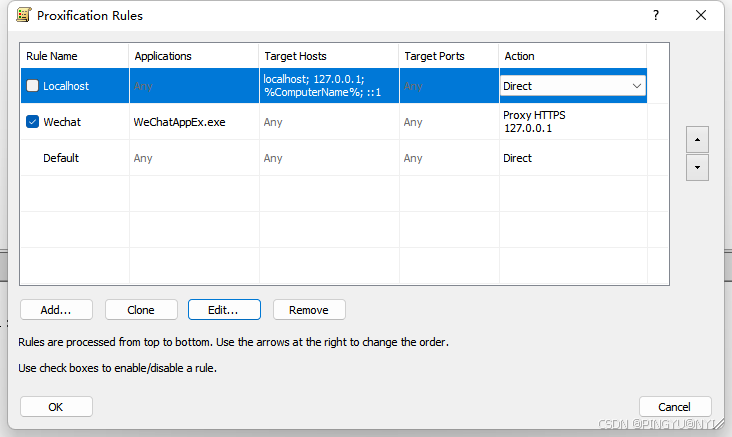Screen dimensions: 732x437
Task: Select the Wechat rule name
Action: click(x=62, y=122)
